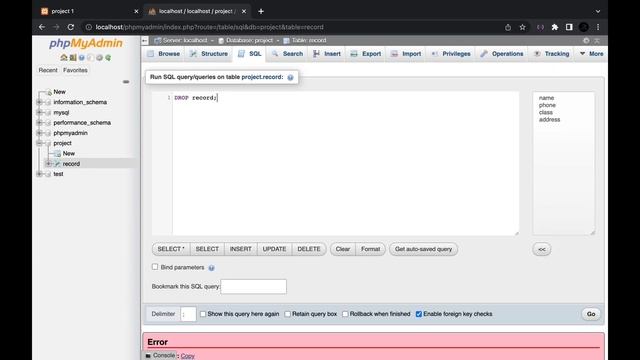
Task: Expand the record table node
Action: (48, 164)
